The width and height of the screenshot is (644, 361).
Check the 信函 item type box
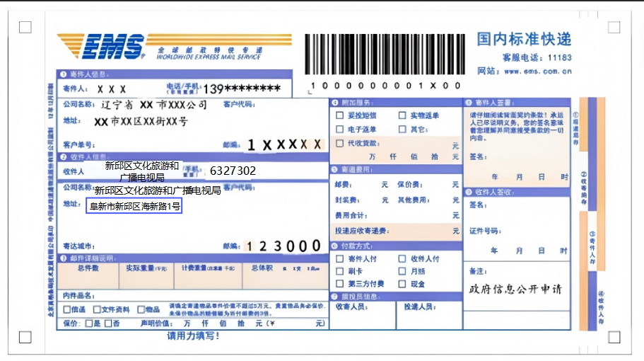tap(67, 309)
